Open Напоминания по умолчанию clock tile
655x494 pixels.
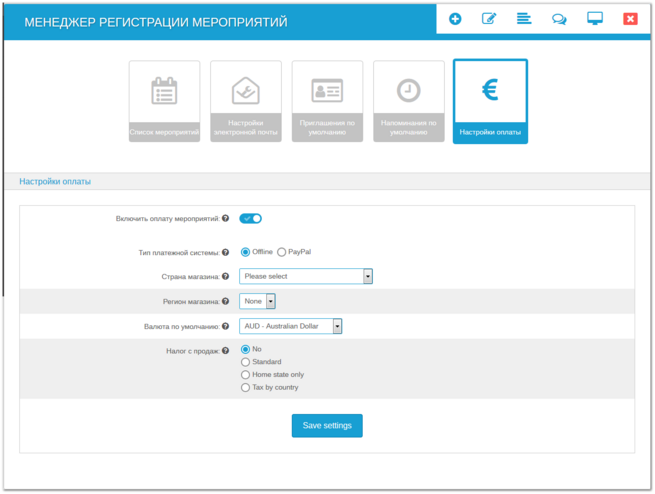point(408,101)
